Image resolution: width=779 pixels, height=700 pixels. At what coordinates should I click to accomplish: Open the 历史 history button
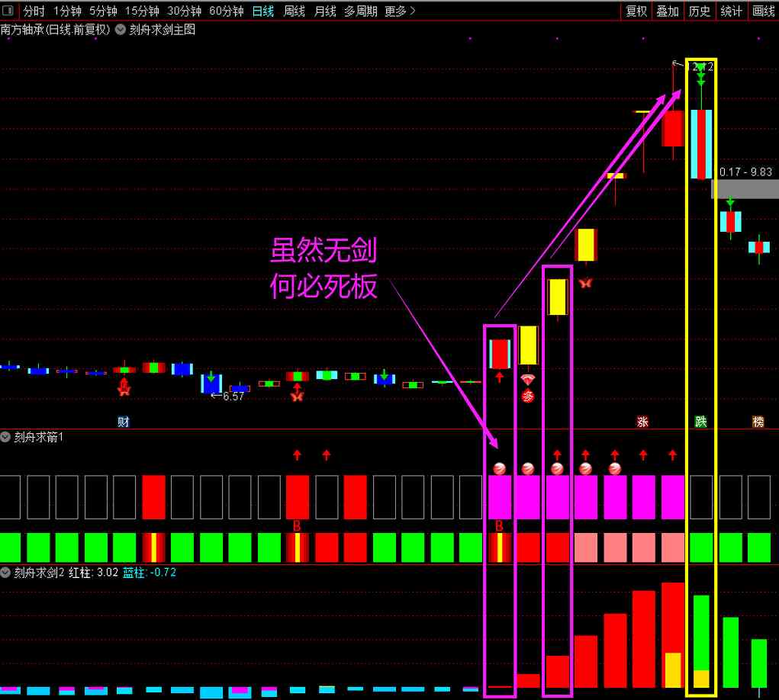[x=699, y=11]
